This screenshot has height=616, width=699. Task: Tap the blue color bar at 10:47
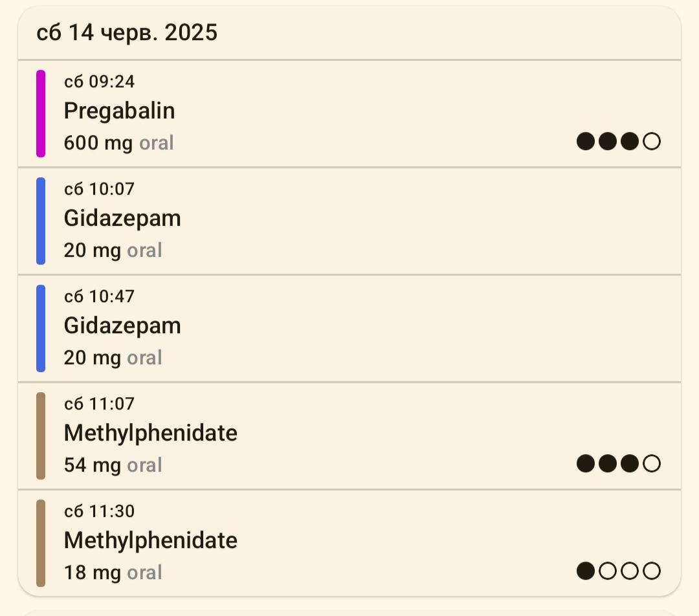[x=41, y=328]
